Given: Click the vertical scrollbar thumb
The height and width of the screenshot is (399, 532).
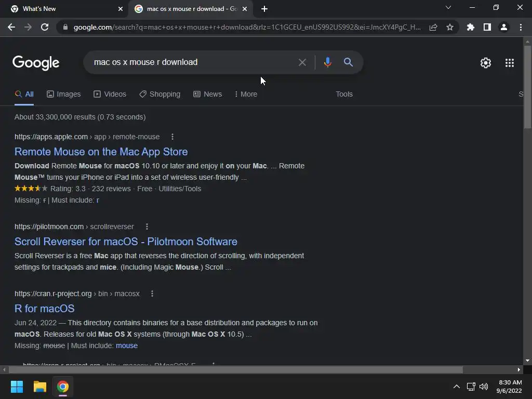Looking at the screenshot, I should [527, 87].
